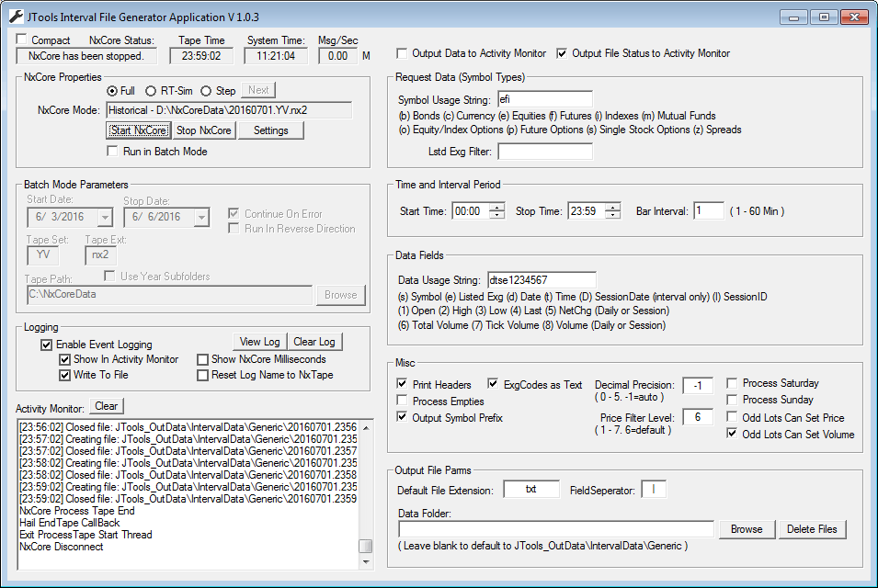Click the Start NxCore button
The width and height of the screenshot is (878, 588).
click(x=139, y=130)
